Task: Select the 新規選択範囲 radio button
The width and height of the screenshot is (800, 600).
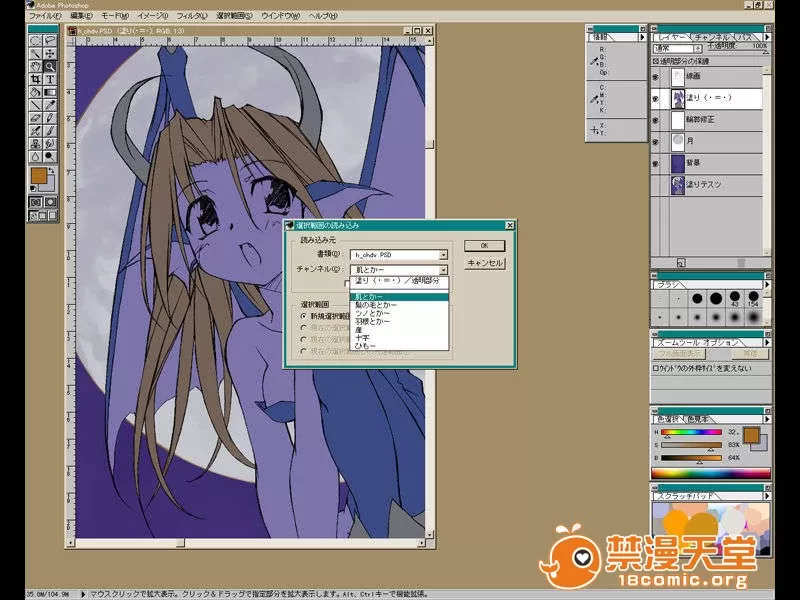Action: pyautogui.click(x=304, y=316)
